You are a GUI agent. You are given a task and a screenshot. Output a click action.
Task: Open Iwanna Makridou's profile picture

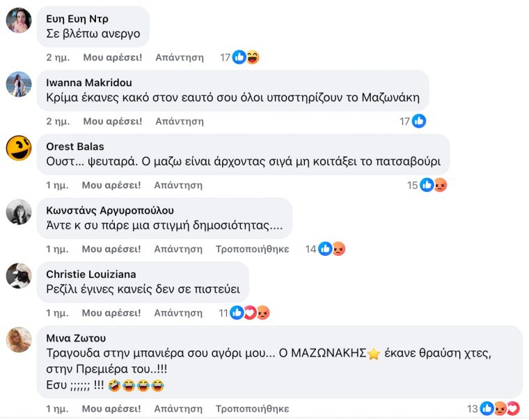19,84
